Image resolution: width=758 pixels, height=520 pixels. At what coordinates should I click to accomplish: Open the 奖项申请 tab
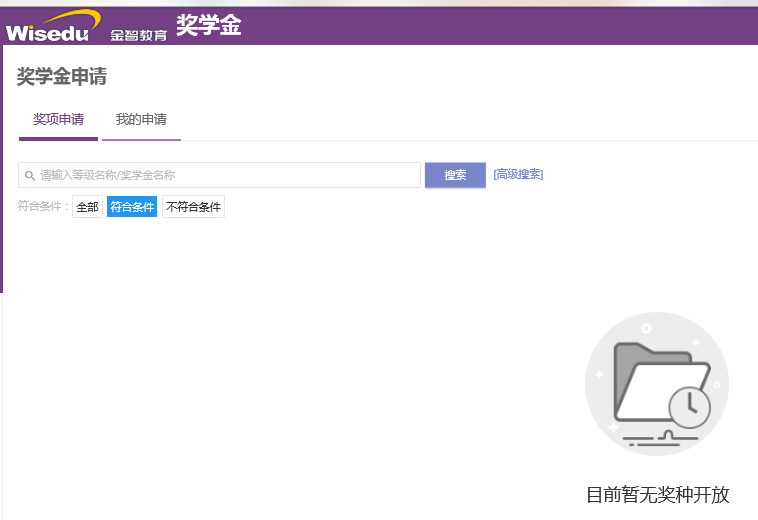pos(58,119)
